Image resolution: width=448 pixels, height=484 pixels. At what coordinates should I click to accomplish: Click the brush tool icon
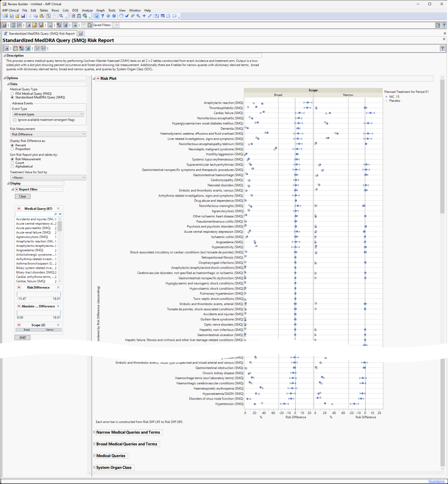[x=127, y=16]
